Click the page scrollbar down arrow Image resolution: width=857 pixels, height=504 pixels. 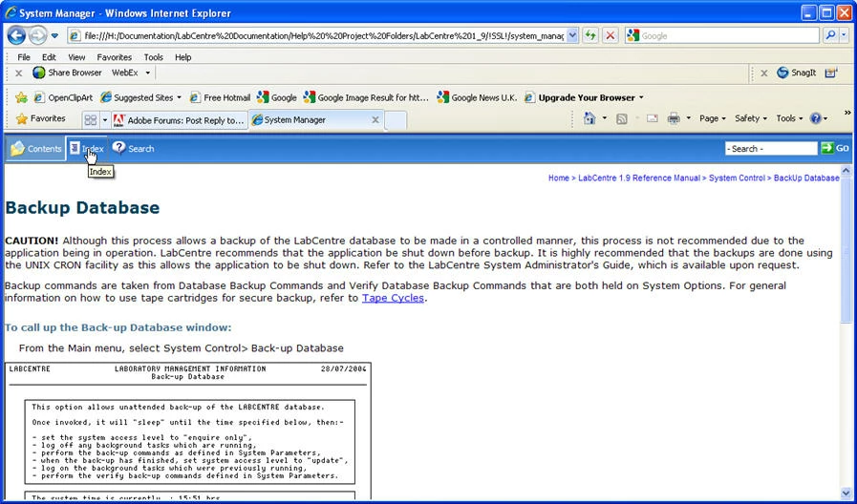pyautogui.click(x=846, y=494)
